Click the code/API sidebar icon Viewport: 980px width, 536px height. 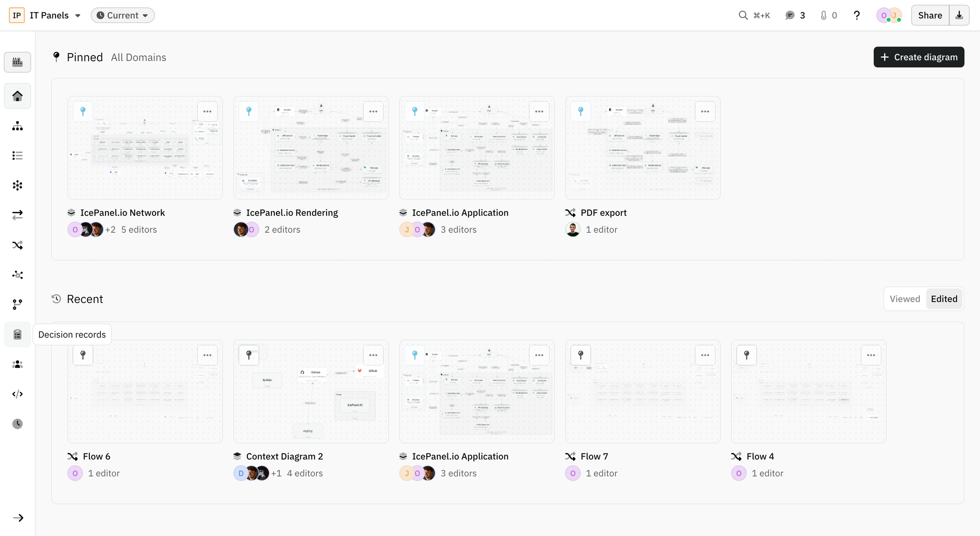coord(17,394)
